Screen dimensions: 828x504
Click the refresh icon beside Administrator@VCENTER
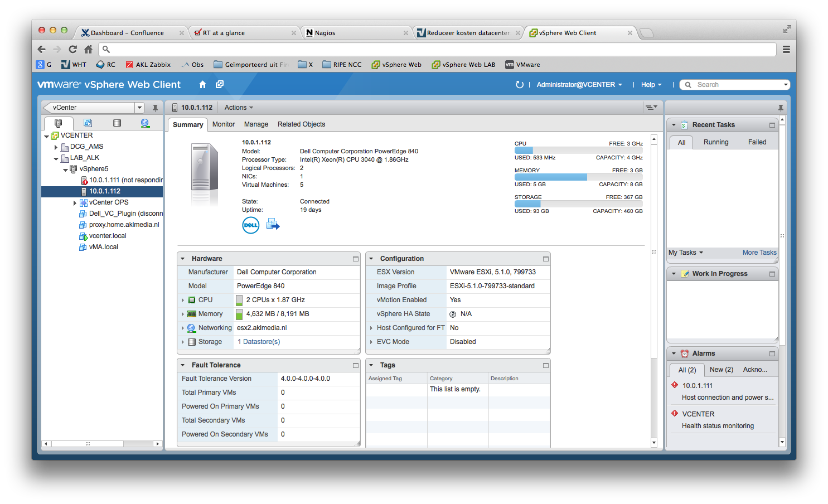click(520, 85)
